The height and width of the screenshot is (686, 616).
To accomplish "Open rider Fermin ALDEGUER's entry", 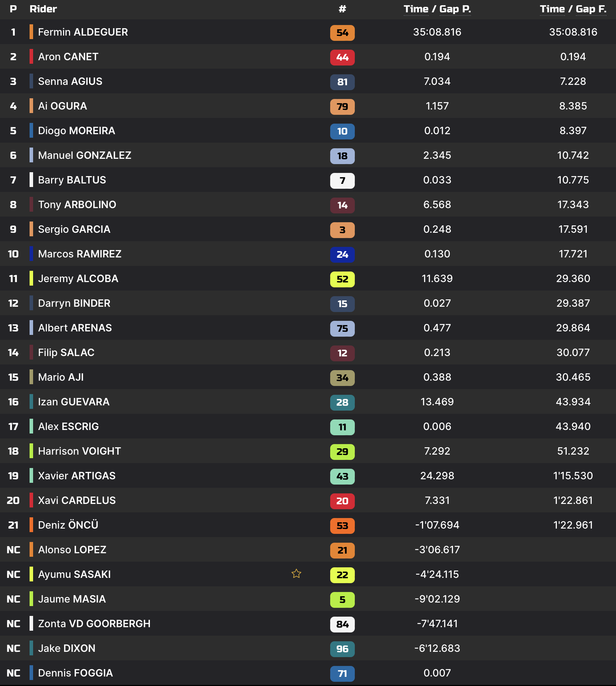I will 83,32.
